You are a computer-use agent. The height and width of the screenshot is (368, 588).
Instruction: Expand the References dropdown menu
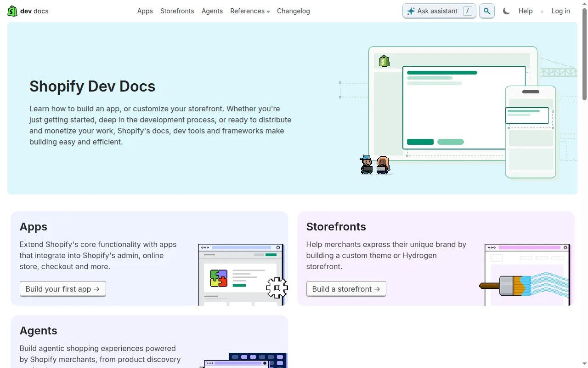coord(250,11)
